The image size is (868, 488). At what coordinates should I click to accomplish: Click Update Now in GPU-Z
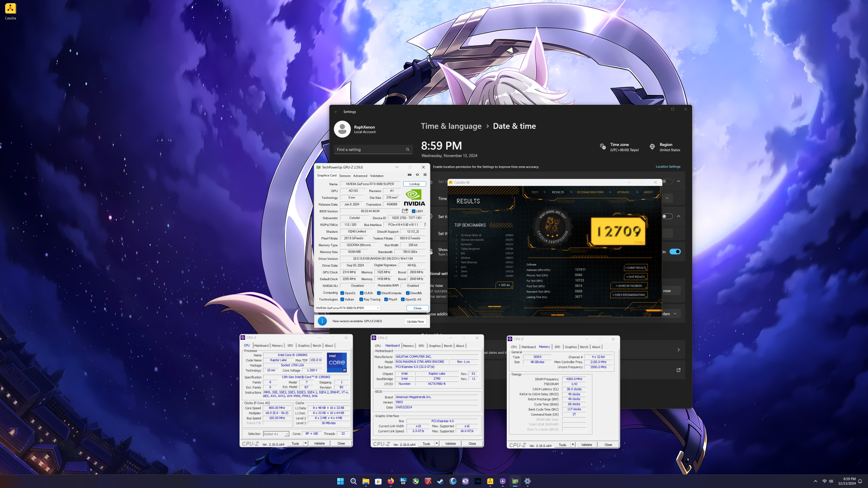pos(415,321)
